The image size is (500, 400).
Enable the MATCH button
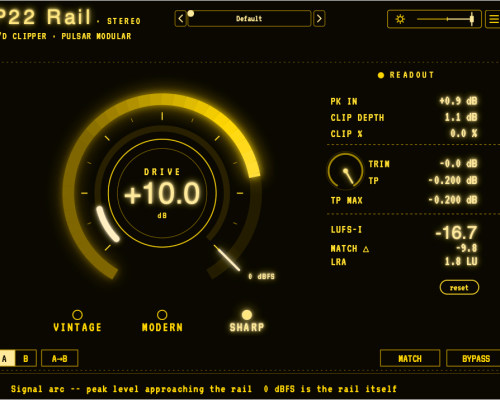[410, 358]
